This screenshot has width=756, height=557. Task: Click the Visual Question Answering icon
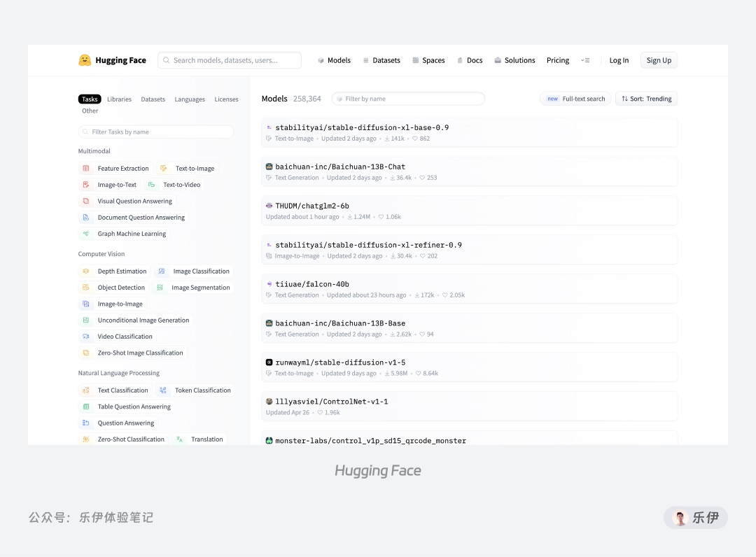pyautogui.click(x=86, y=201)
